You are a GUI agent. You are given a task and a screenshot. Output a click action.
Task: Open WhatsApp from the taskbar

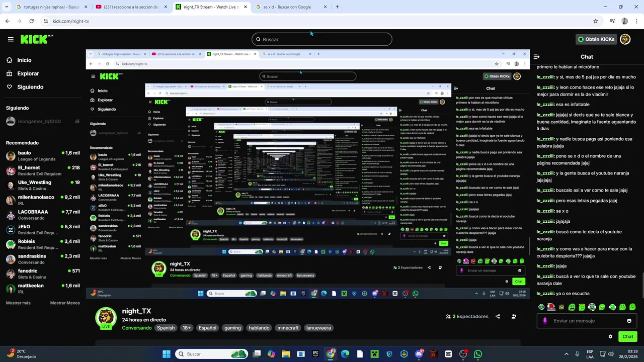click(x=478, y=354)
